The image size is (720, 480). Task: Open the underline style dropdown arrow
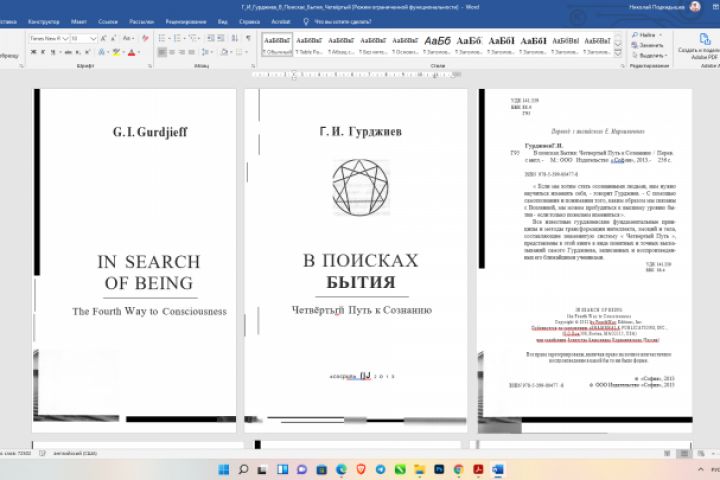point(59,52)
